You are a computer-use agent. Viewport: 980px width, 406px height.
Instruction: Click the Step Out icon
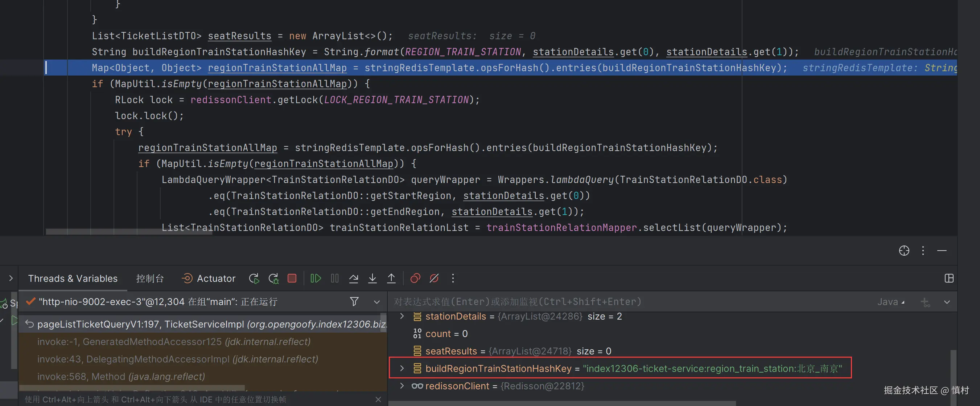click(391, 279)
